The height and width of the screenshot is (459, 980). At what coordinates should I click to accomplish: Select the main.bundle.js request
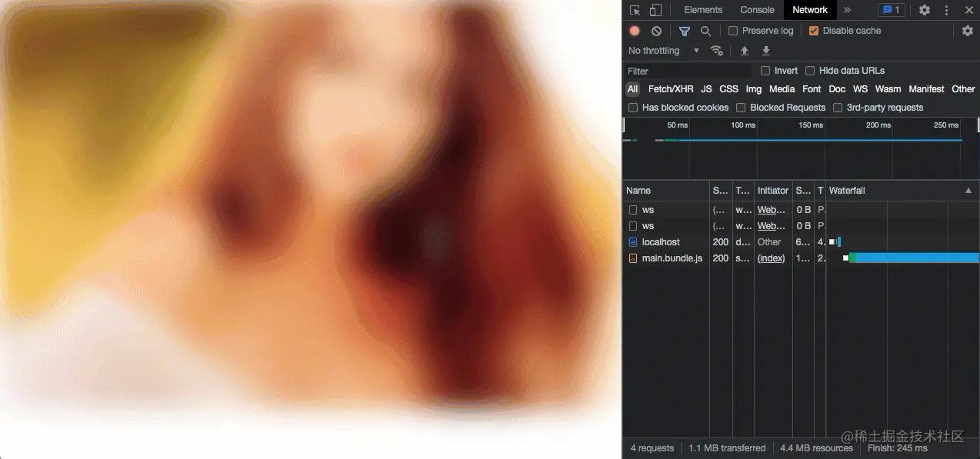pyautogui.click(x=672, y=258)
